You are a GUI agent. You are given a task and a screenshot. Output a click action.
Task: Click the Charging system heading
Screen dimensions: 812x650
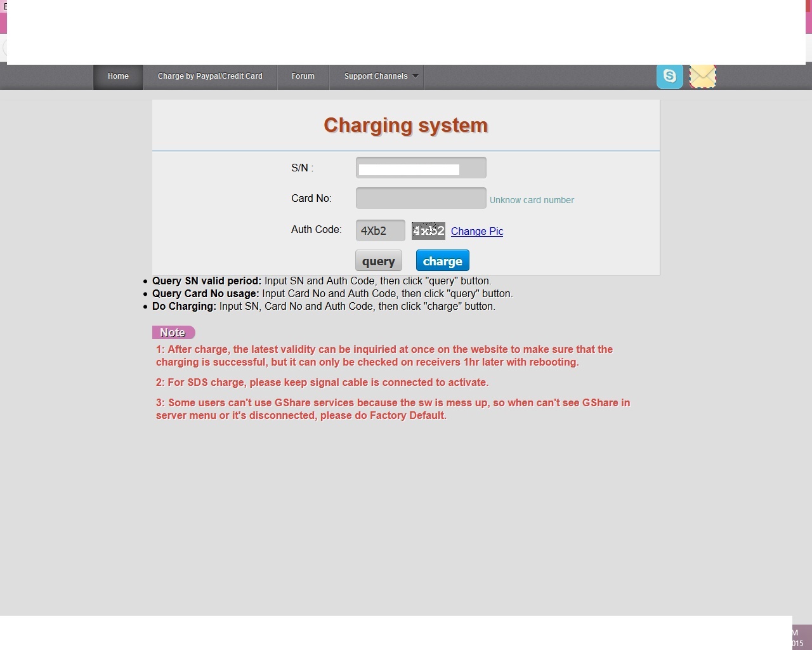coord(406,125)
